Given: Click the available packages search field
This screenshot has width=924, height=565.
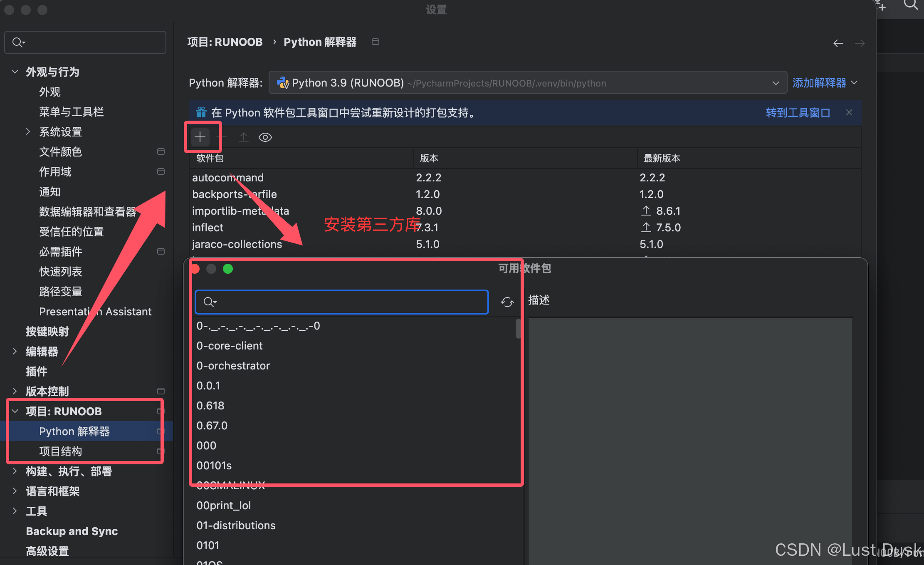Looking at the screenshot, I should coord(342,302).
